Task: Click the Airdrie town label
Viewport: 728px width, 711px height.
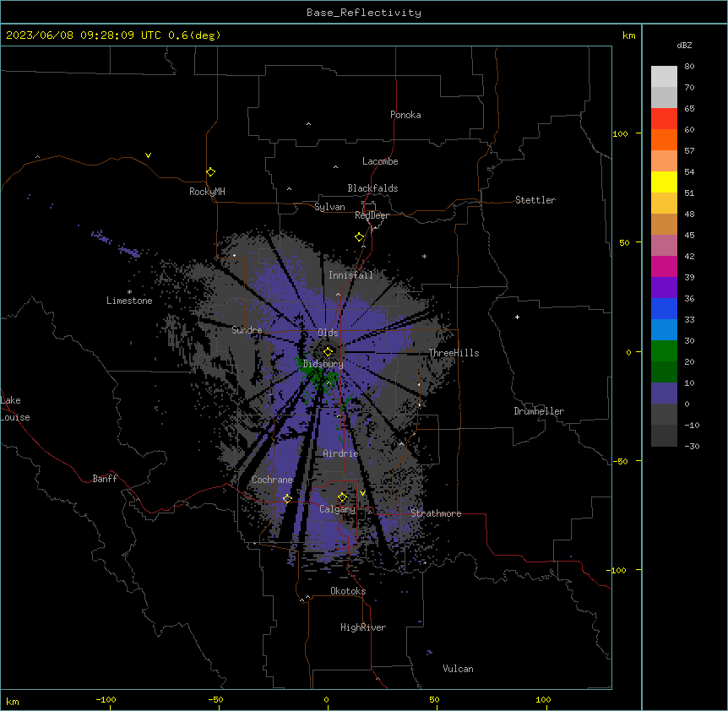Action: point(340,453)
